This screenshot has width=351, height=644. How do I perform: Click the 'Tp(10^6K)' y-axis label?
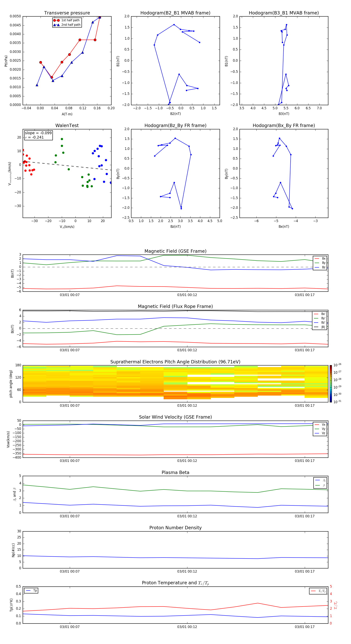pos(11,605)
